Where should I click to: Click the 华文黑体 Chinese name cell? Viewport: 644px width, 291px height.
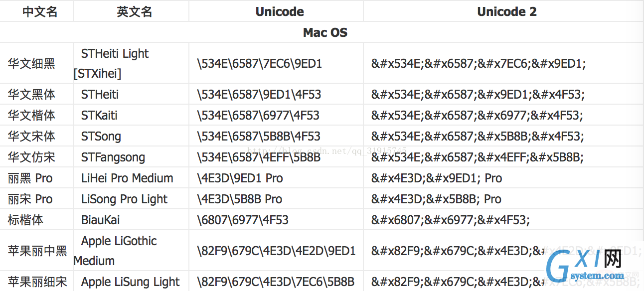36,94
